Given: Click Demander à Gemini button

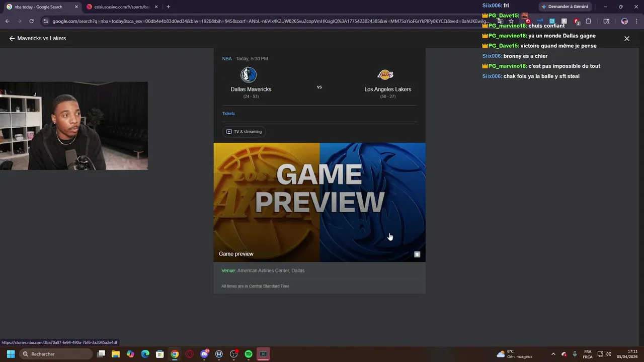Looking at the screenshot, I should [565, 7].
